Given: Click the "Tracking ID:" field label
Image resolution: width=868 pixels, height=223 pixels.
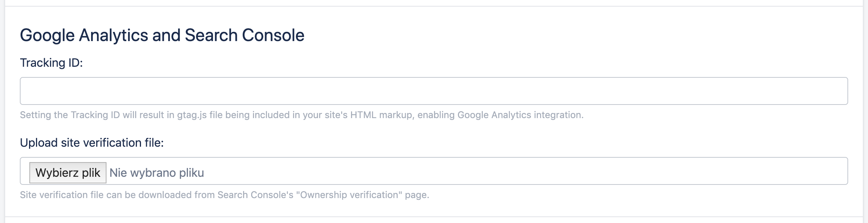Looking at the screenshot, I should tap(51, 63).
